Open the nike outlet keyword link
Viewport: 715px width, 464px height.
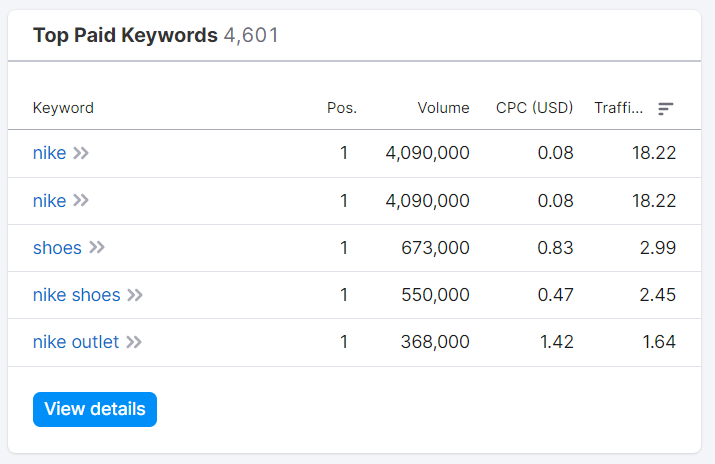[75, 342]
